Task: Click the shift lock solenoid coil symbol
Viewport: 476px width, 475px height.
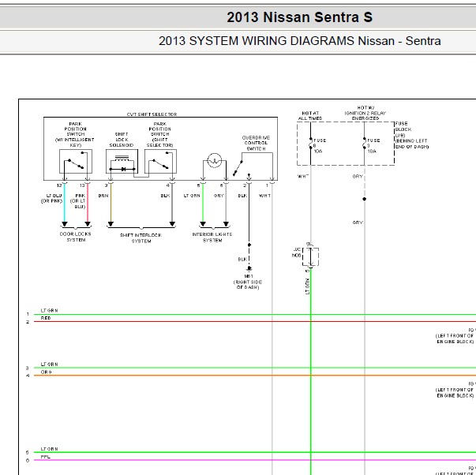Action: (122, 159)
